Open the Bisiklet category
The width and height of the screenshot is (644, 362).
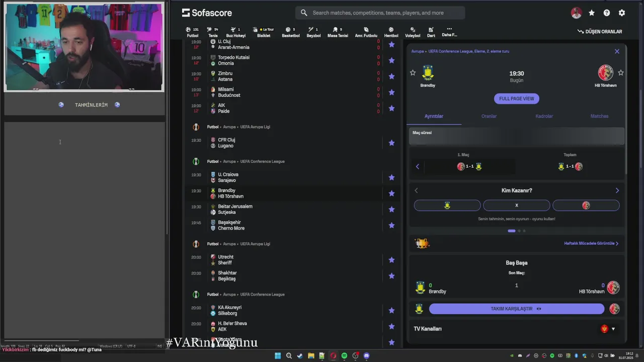click(264, 32)
